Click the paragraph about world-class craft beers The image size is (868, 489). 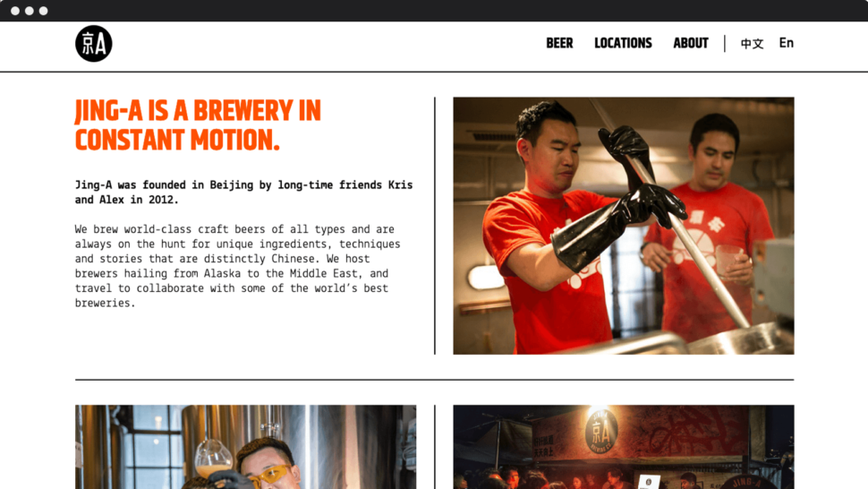[x=238, y=266]
